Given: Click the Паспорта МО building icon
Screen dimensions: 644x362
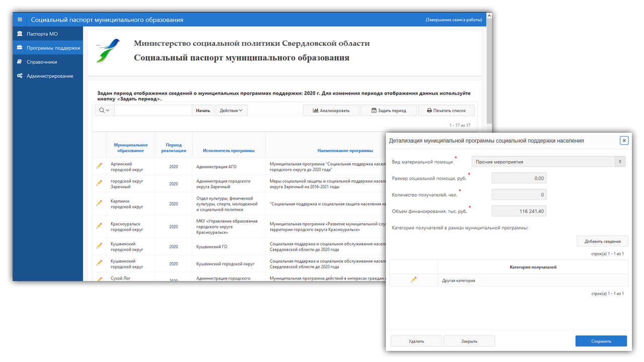Looking at the screenshot, I should tap(20, 34).
